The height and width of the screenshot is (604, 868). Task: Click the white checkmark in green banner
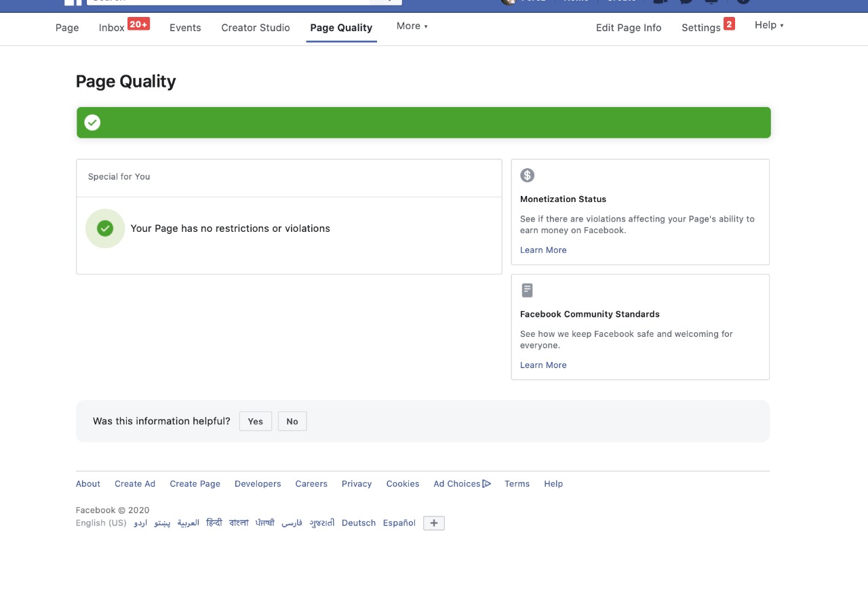(x=92, y=123)
